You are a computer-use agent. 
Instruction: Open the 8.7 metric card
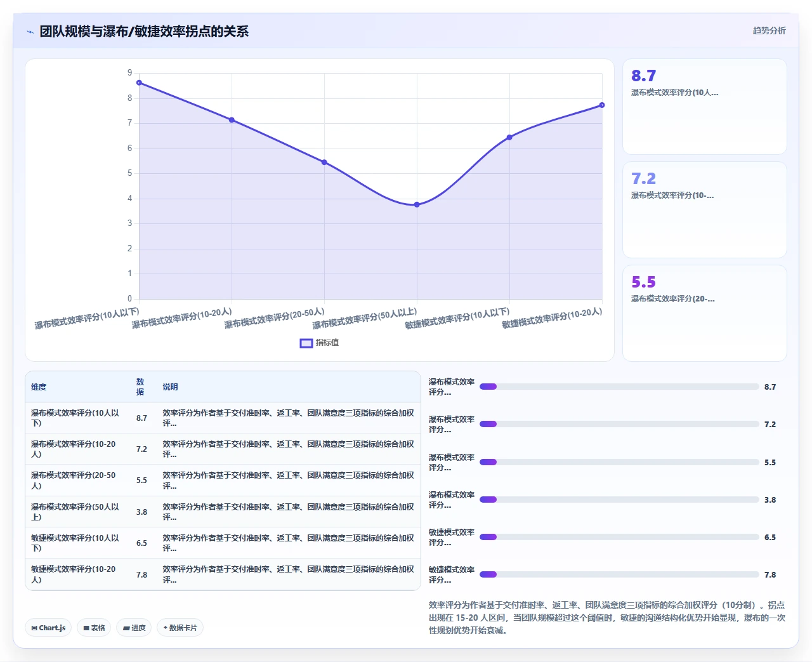(705, 107)
